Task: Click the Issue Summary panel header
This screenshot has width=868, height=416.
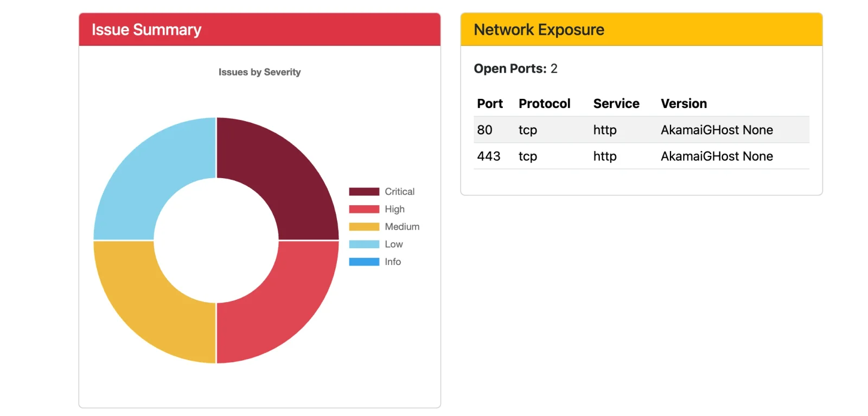Action: point(259,29)
